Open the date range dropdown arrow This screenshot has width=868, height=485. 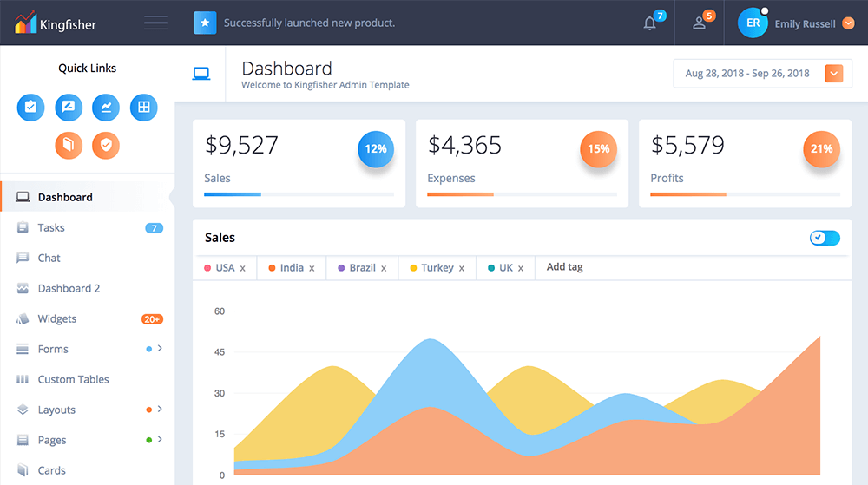click(833, 74)
